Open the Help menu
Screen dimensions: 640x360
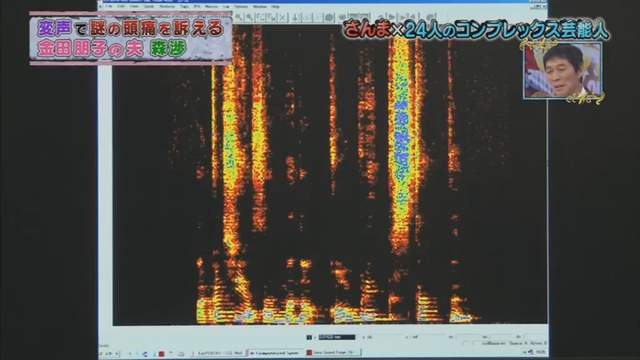[x=276, y=7]
